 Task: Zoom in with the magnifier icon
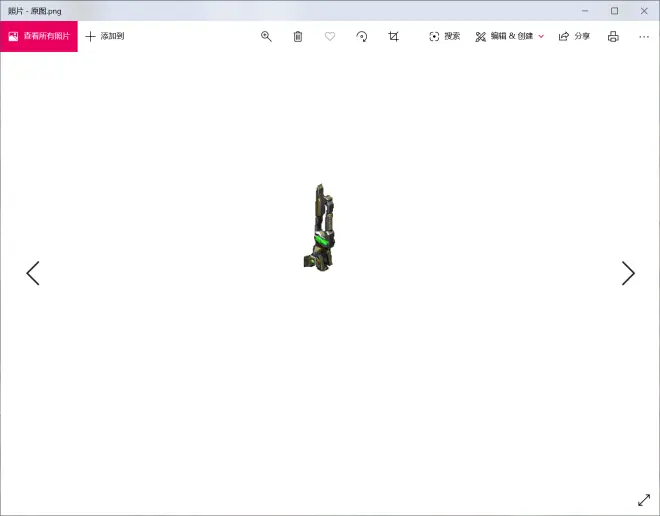point(266,36)
